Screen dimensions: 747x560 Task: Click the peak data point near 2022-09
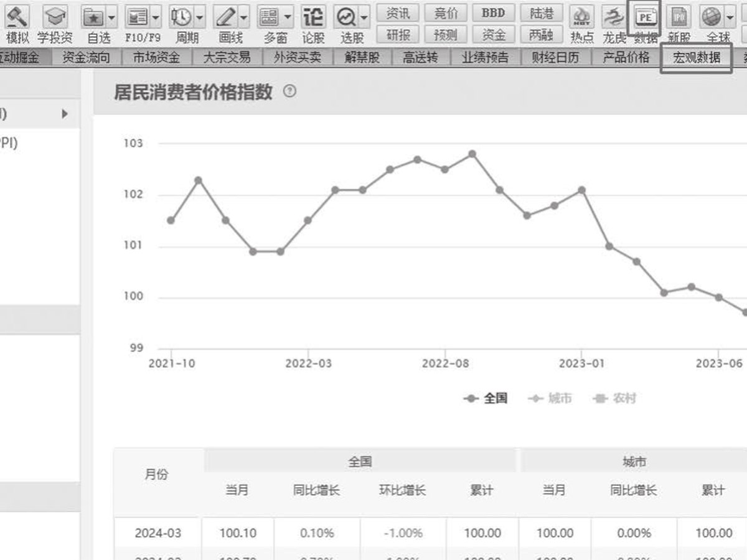click(472, 154)
